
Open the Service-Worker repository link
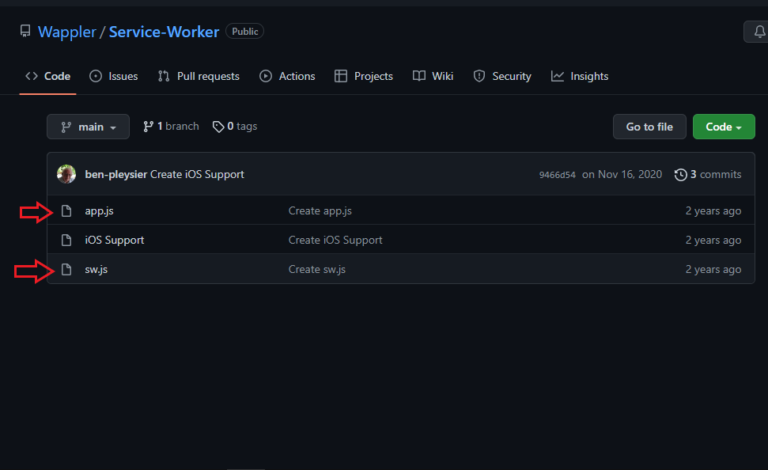pos(164,32)
